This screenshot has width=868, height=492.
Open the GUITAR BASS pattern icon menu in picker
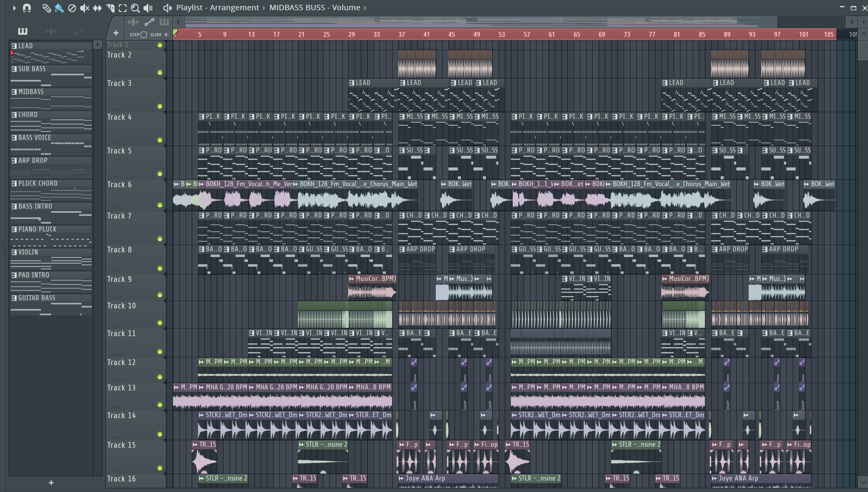click(x=14, y=298)
